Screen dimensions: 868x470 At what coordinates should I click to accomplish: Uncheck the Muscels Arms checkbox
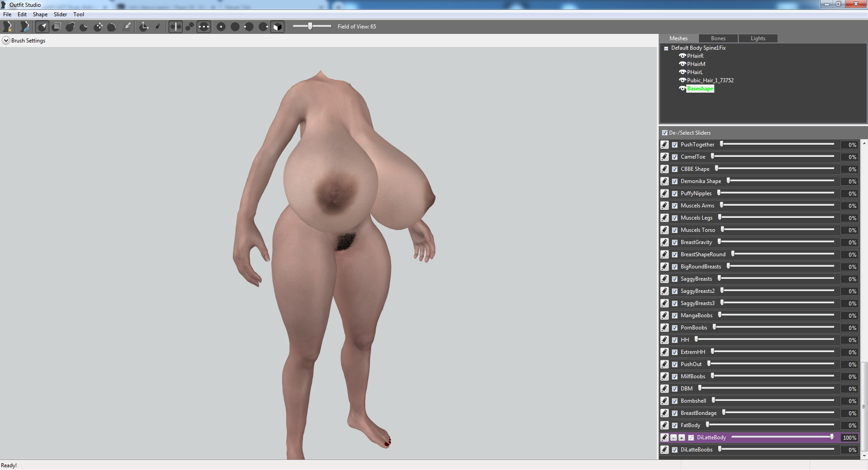pos(675,206)
